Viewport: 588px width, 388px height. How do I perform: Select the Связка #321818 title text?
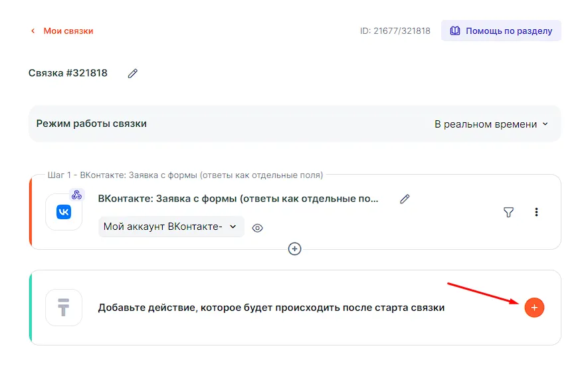coord(68,73)
